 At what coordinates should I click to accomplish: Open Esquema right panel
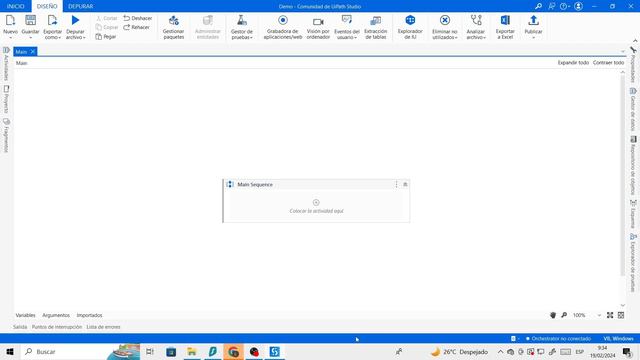[633, 214]
